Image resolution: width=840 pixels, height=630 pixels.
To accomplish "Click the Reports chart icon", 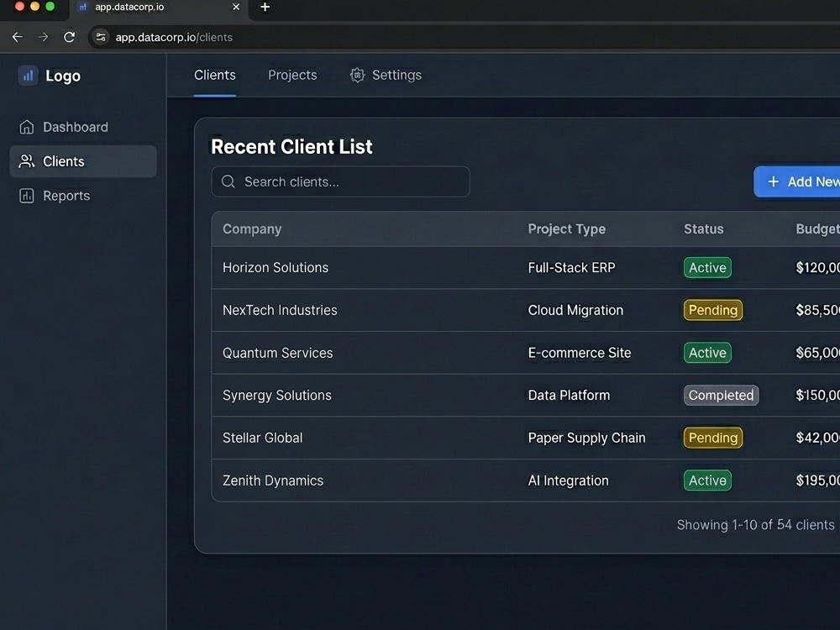I will pos(26,196).
